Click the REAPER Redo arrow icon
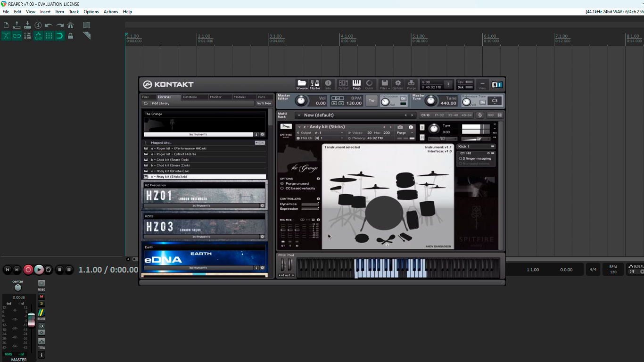 coord(60,25)
